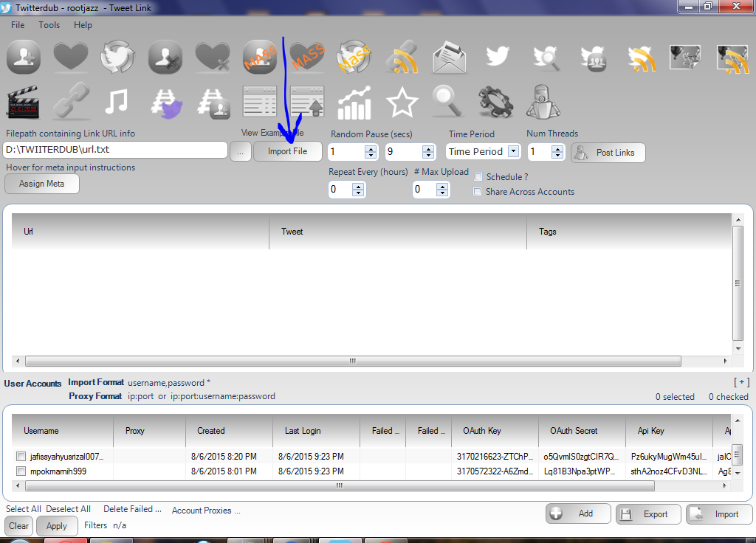Open the Mass follow tool icon
This screenshot has height=543, width=756.
click(260, 58)
